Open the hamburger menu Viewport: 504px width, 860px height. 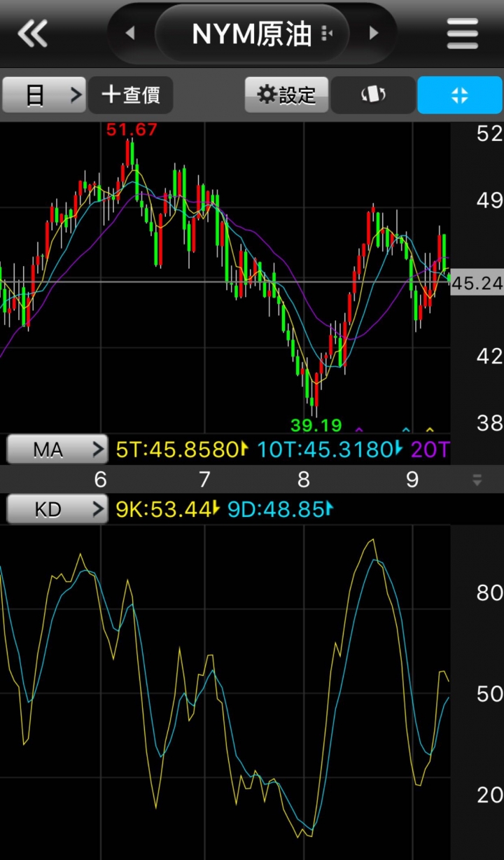(463, 33)
